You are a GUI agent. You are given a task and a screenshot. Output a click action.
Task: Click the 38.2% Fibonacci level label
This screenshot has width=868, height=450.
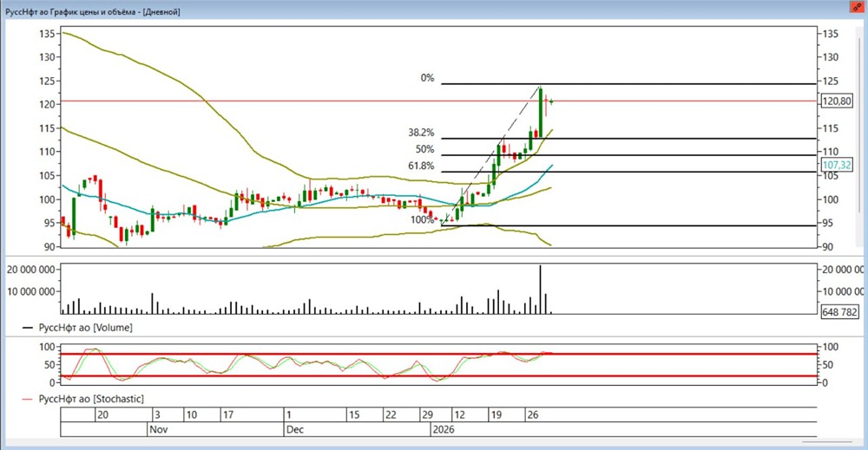tap(421, 133)
